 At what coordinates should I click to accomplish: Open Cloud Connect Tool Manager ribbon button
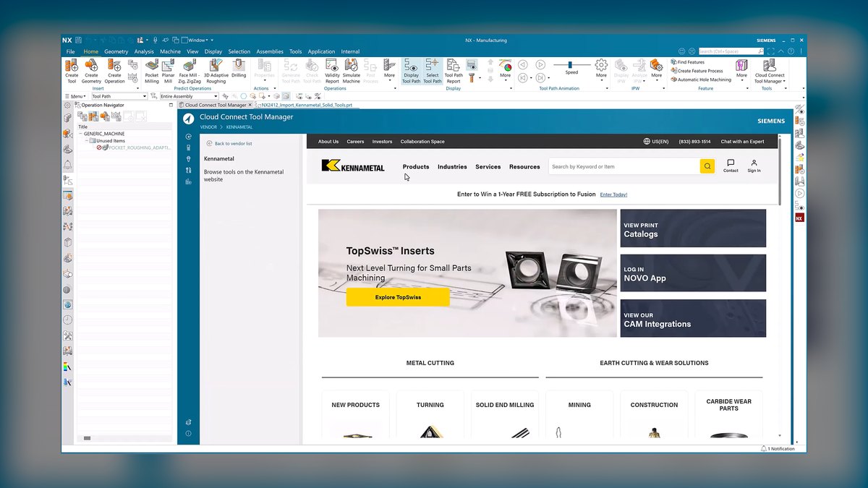click(x=770, y=71)
